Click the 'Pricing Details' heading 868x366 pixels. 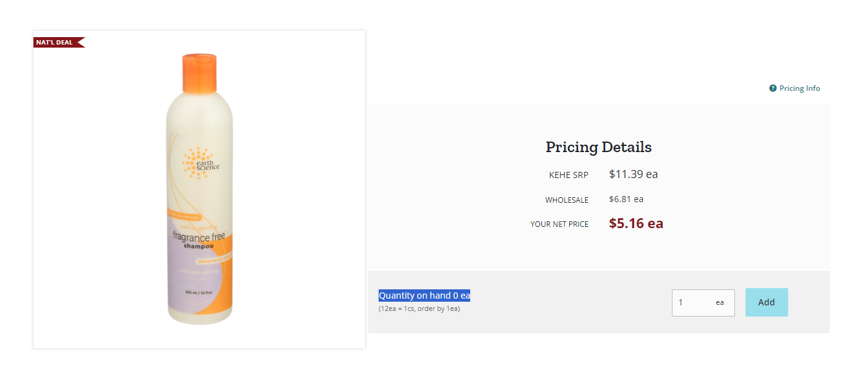pyautogui.click(x=598, y=147)
